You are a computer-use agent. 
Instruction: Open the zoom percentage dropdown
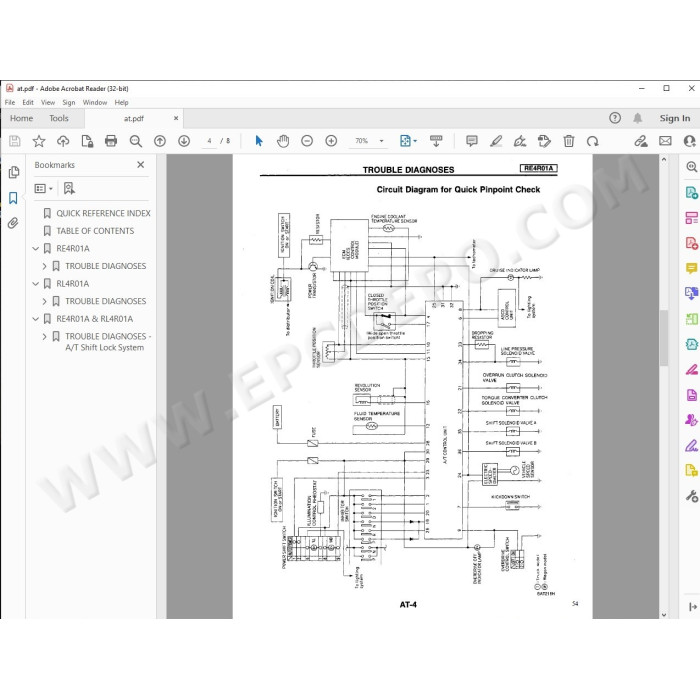tap(382, 141)
